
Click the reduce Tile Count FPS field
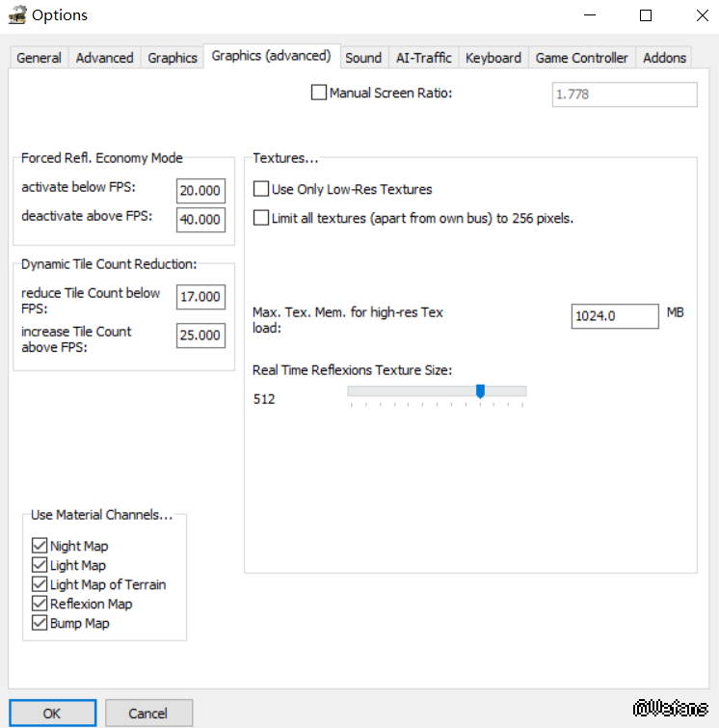pos(200,297)
